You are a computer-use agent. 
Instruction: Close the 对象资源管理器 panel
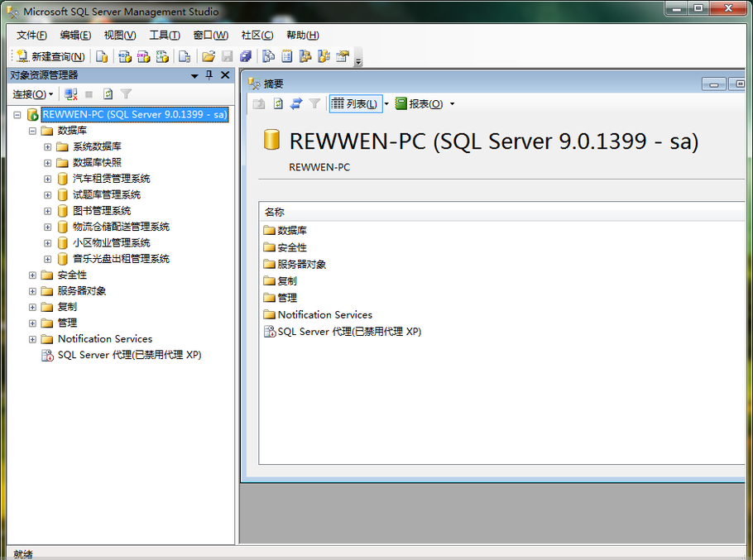(225, 74)
